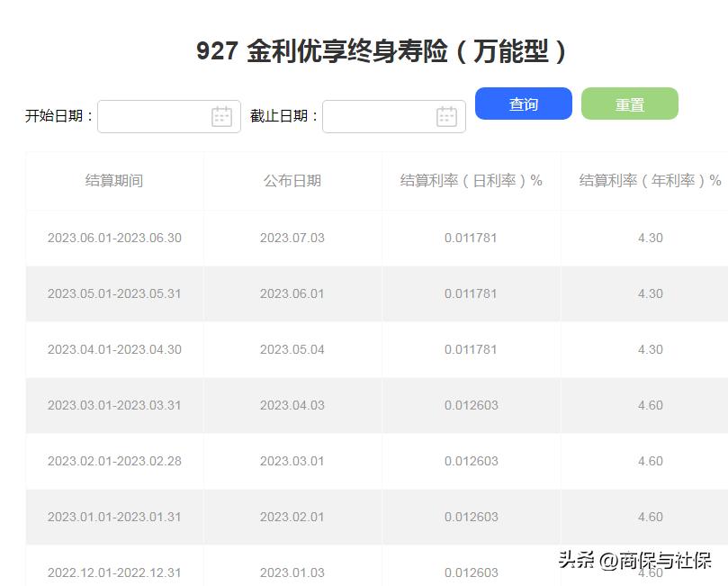Click the 截止日期 input field
The image size is (728, 586).
point(387,115)
